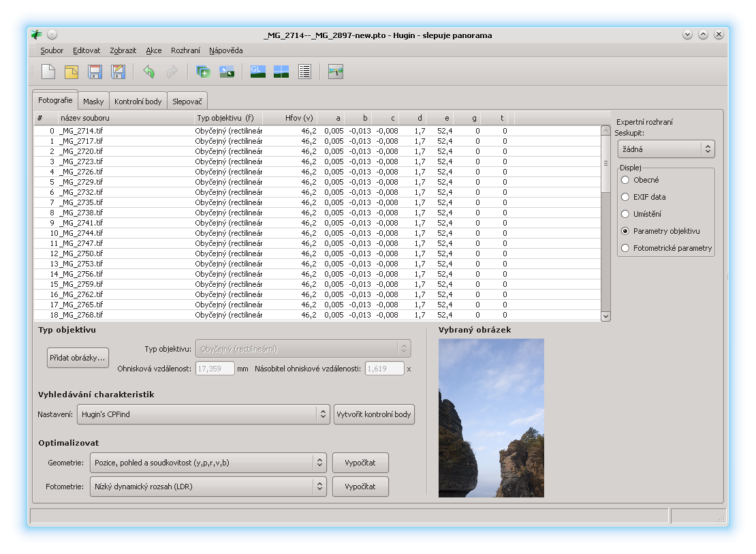Open the GL fast preview window

pos(258,72)
